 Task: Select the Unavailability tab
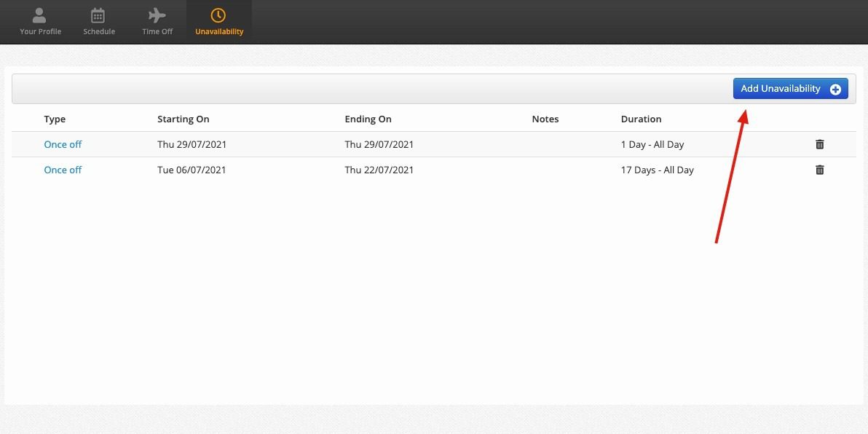[219, 22]
